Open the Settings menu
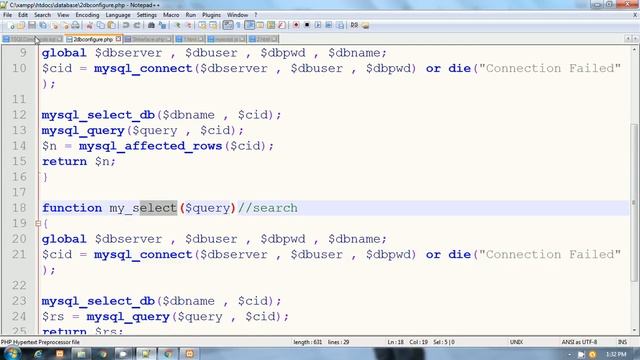The height and width of the screenshot is (360, 640). coord(147,15)
